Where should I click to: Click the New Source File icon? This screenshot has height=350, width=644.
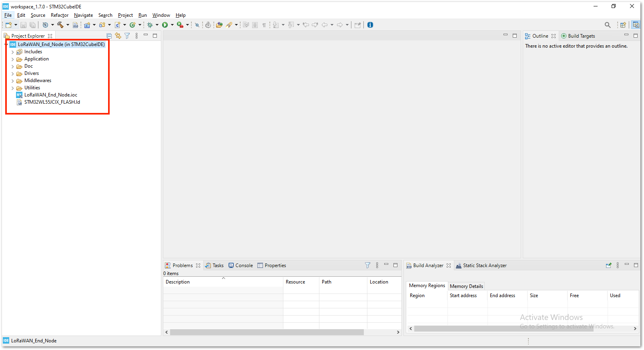click(x=118, y=25)
